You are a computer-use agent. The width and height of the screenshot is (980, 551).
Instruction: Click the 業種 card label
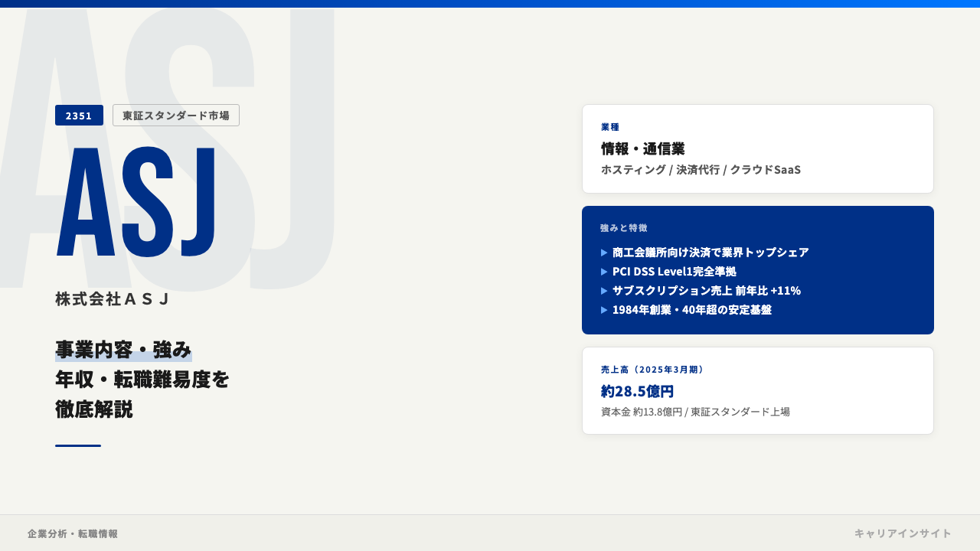click(610, 127)
